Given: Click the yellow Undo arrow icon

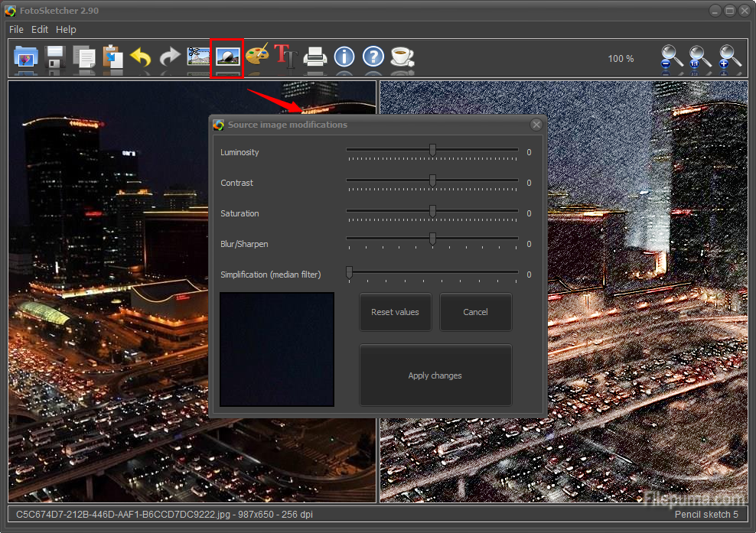Looking at the screenshot, I should 141,57.
